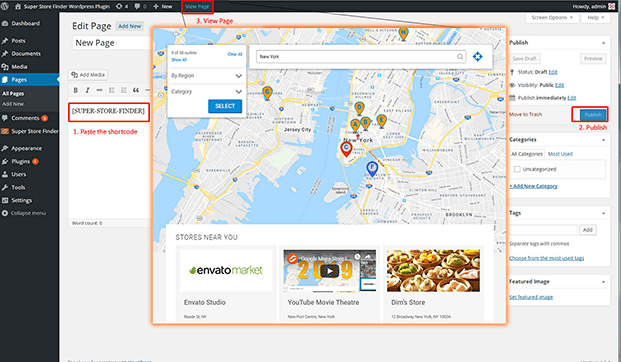This screenshot has width=621, height=362.
Task: Select orange map marker E
Action: pyautogui.click(x=381, y=121)
